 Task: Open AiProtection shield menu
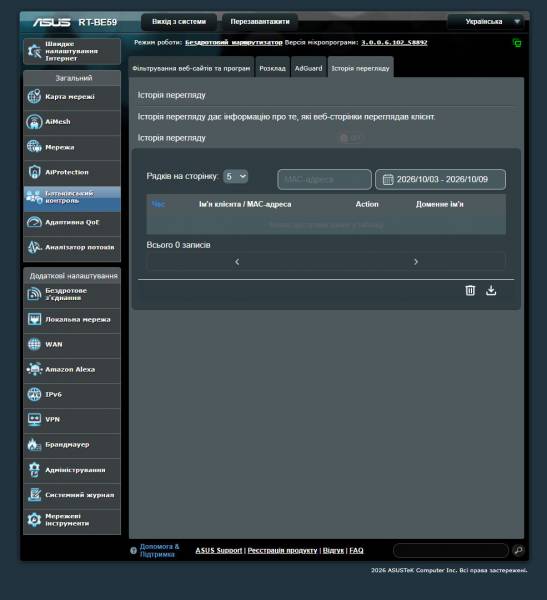click(72, 172)
